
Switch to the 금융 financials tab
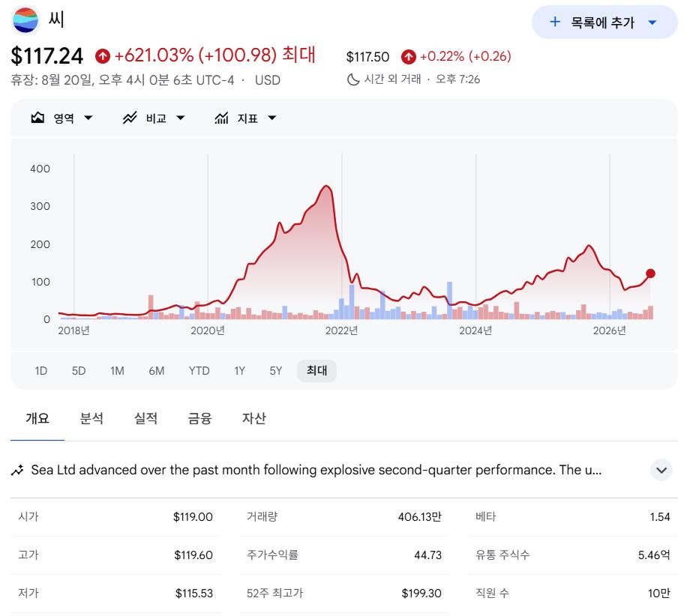point(199,418)
